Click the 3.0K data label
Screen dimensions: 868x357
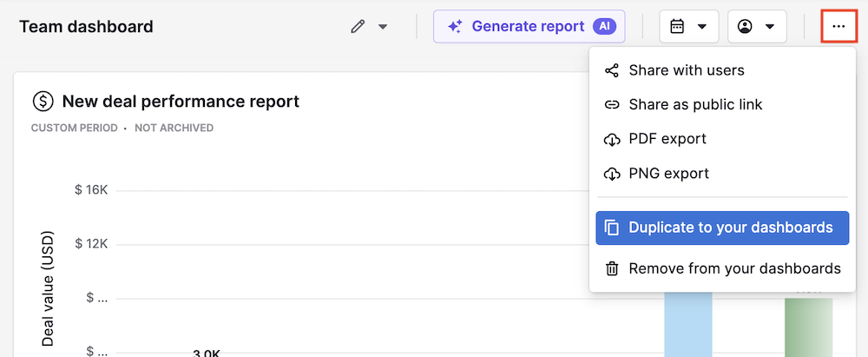click(x=207, y=354)
